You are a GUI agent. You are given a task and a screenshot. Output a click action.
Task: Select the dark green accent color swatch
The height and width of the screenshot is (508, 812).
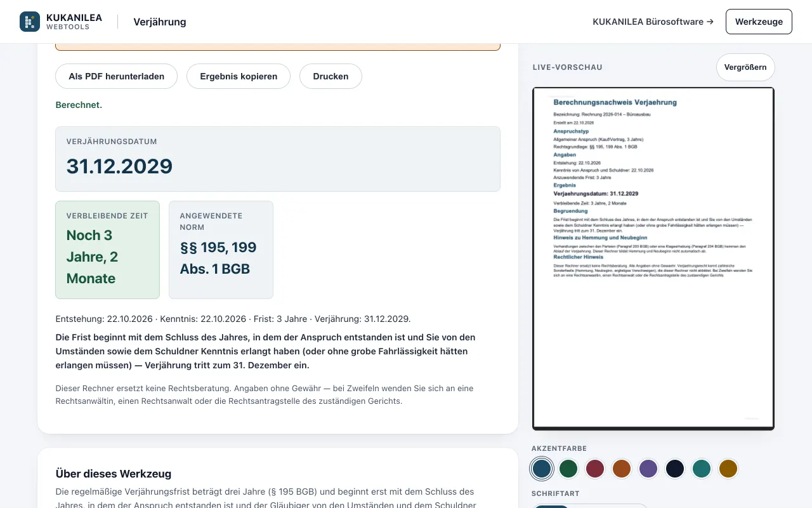click(568, 469)
